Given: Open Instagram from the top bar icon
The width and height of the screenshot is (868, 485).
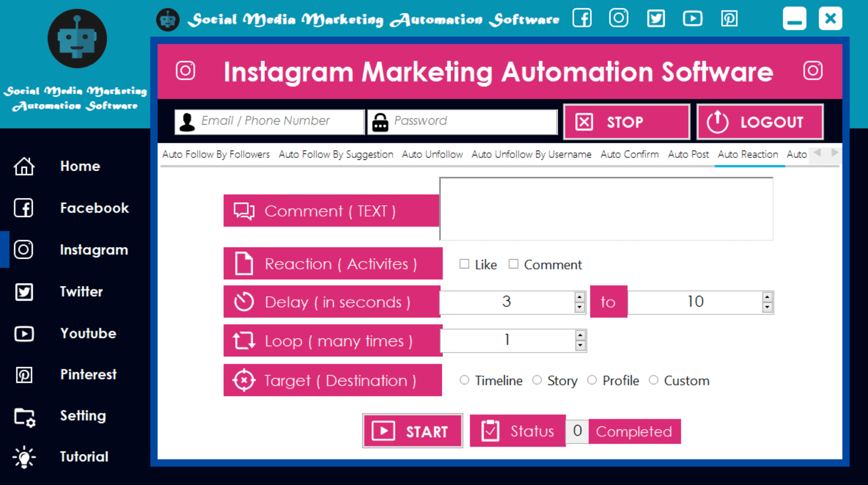Looking at the screenshot, I should (619, 19).
